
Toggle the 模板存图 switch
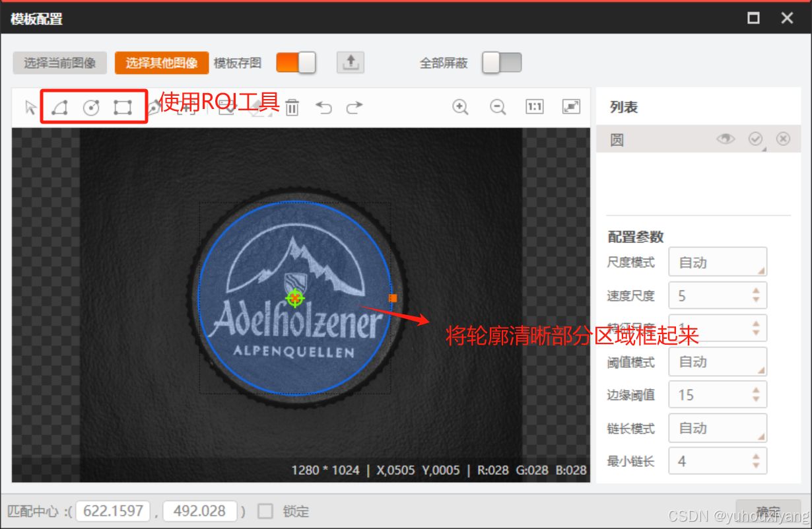[x=296, y=63]
